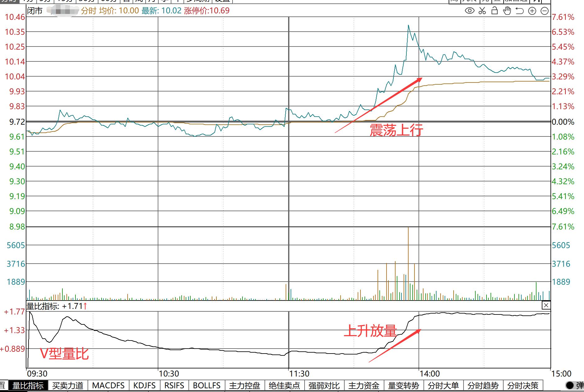Viewport: 584px width, 392px height.
Task: Click the +0.889 volume-ratio axis label
Action: tap(13, 349)
